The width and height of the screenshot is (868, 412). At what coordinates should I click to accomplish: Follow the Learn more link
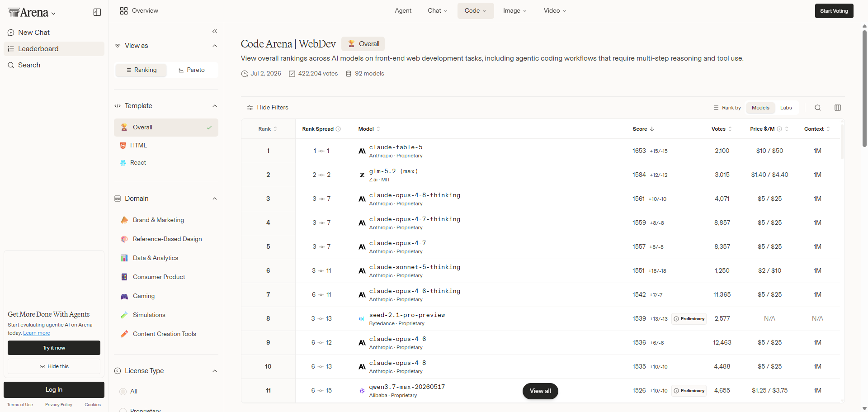point(37,333)
